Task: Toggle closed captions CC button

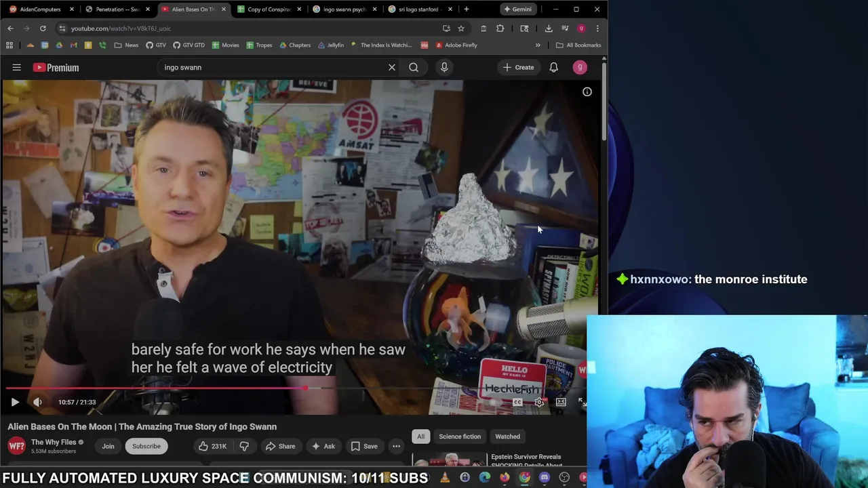Action: [x=517, y=402]
